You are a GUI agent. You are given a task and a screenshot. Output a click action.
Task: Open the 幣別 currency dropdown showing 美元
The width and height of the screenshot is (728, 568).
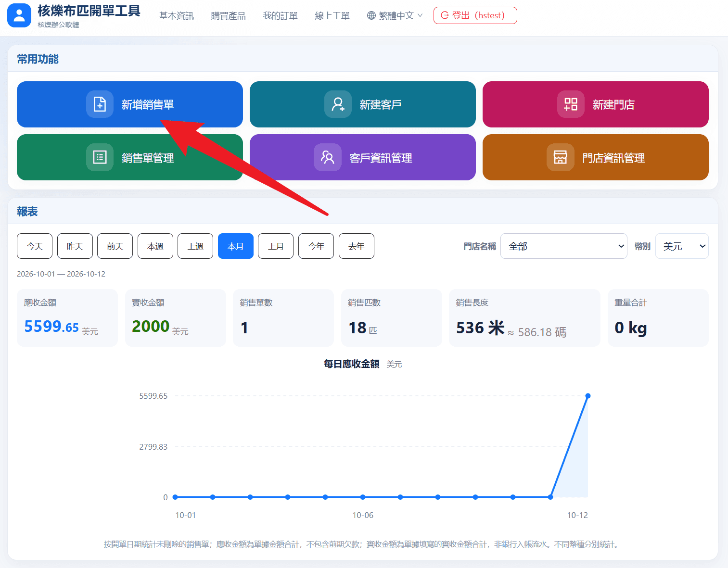[x=682, y=246]
